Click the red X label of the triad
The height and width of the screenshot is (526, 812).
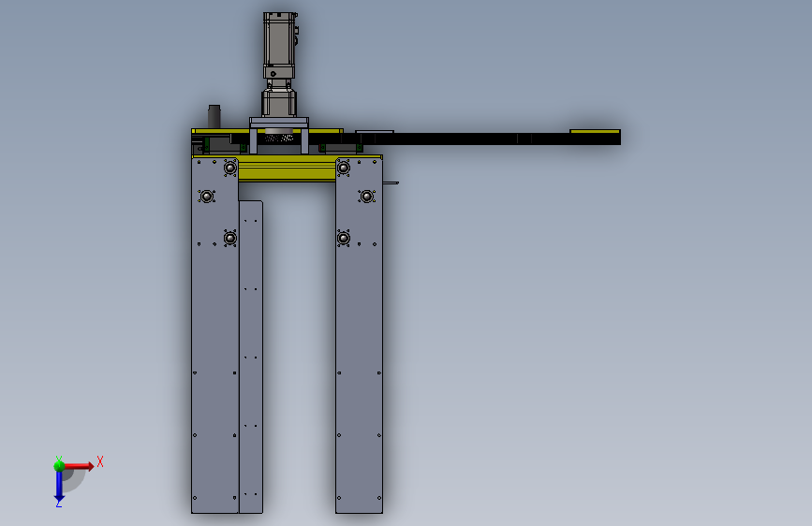(x=100, y=461)
